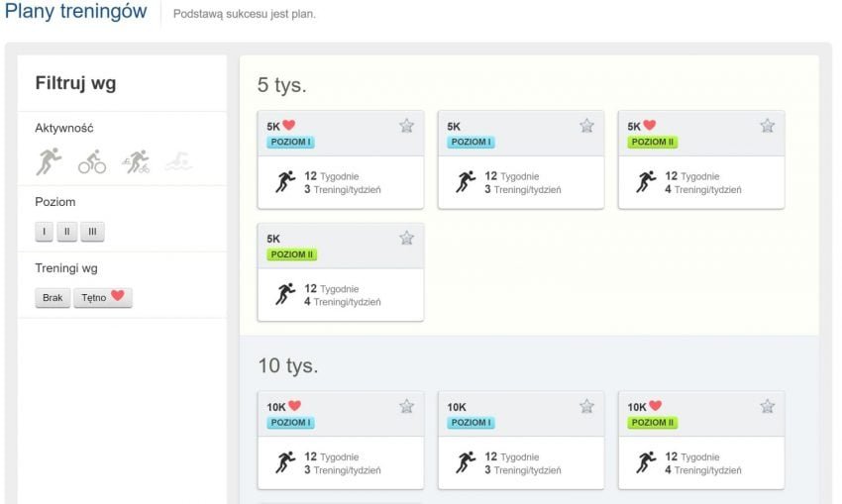
Task: Favorite the 5K Poziom II heart-rate plan
Action: pos(767,126)
